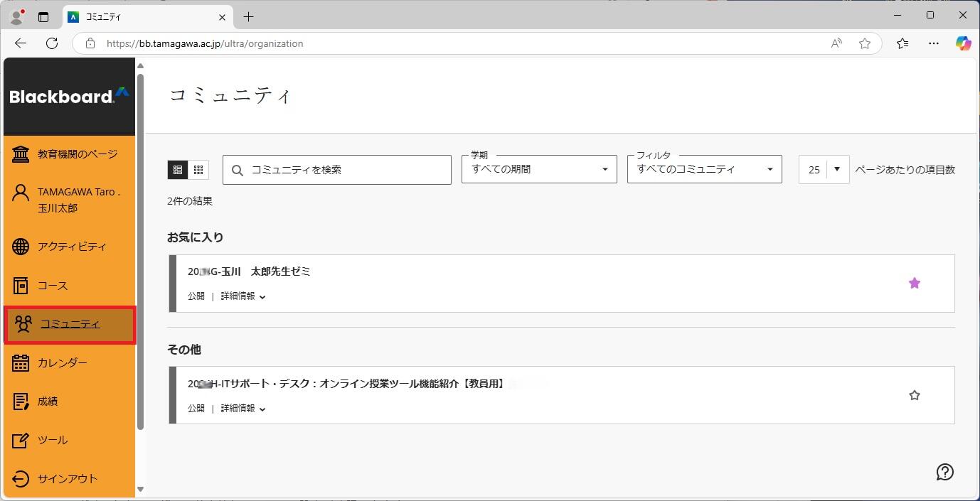Open コース in the sidebar
The height and width of the screenshot is (501, 980).
69,286
